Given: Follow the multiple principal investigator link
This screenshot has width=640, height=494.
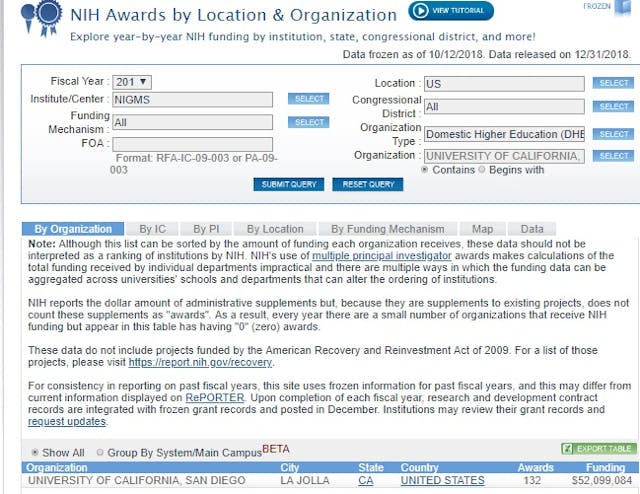Looking at the screenshot, I should tap(382, 256).
